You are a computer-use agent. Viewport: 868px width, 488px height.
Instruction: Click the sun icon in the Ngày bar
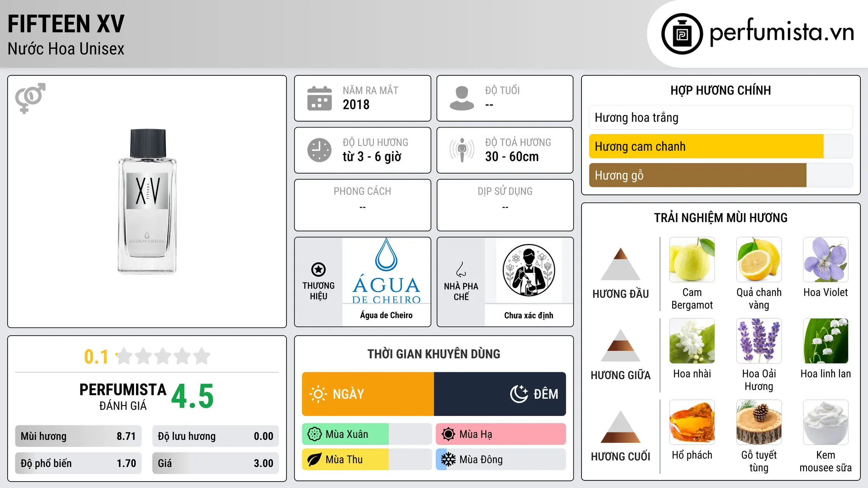tap(318, 394)
